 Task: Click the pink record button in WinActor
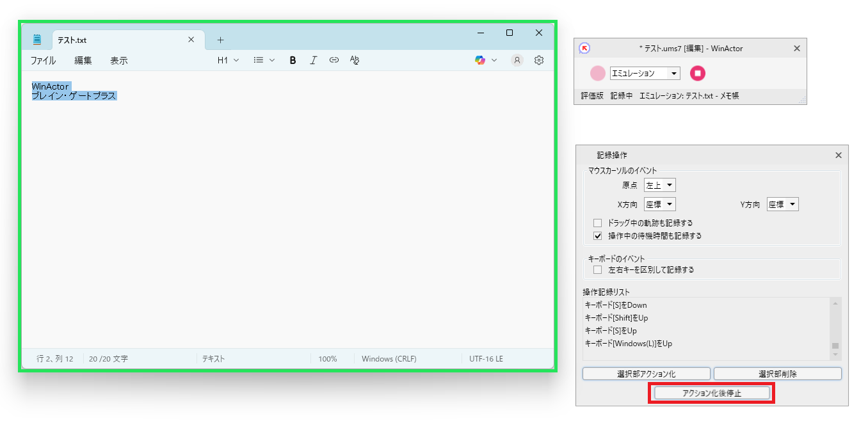pyautogui.click(x=598, y=74)
